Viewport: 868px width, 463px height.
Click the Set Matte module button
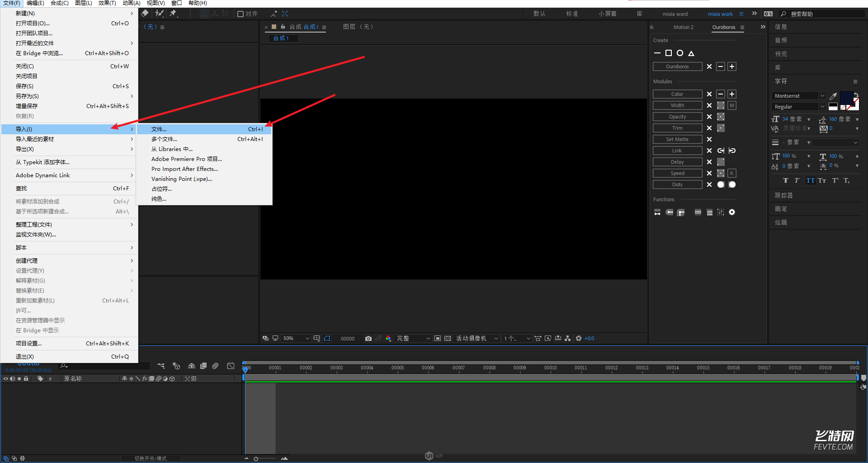677,139
